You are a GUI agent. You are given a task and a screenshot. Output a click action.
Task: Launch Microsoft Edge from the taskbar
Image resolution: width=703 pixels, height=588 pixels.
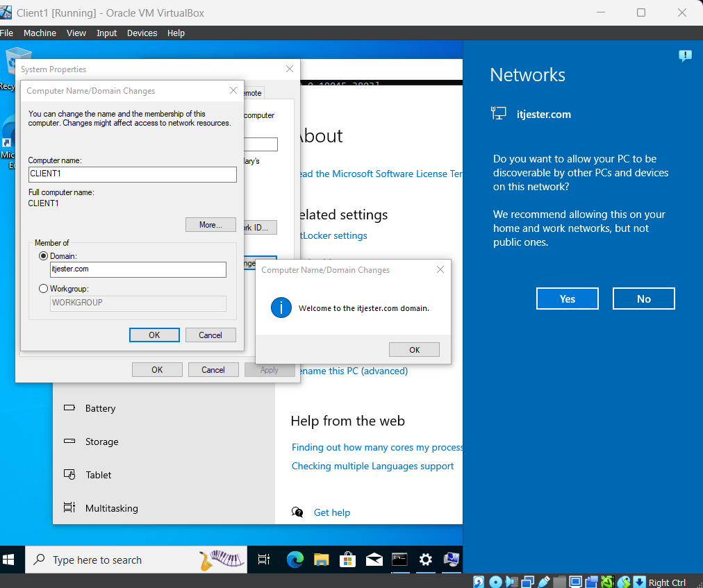tap(295, 560)
